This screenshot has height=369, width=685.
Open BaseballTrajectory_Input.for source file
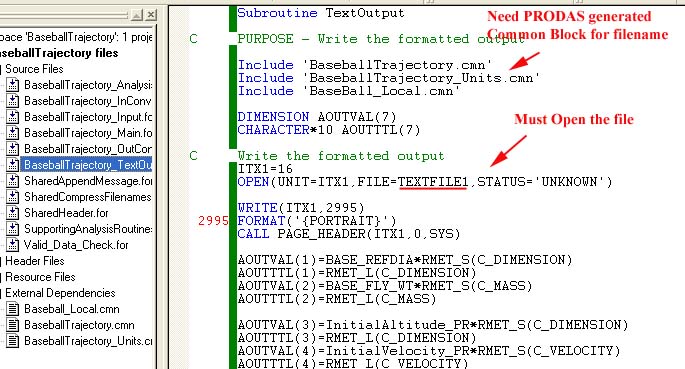88,117
